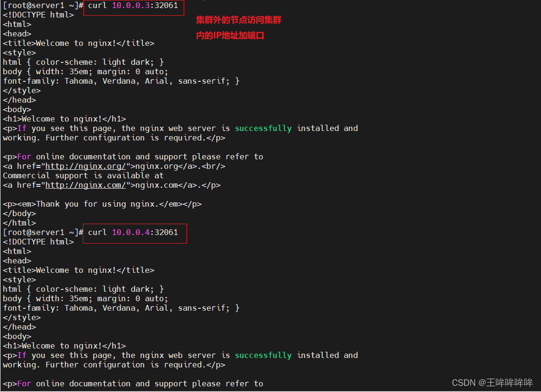541x392 pixels.
Task: Click the 'curl 10.0.0.4:32061' command text
Action: pyautogui.click(x=133, y=232)
